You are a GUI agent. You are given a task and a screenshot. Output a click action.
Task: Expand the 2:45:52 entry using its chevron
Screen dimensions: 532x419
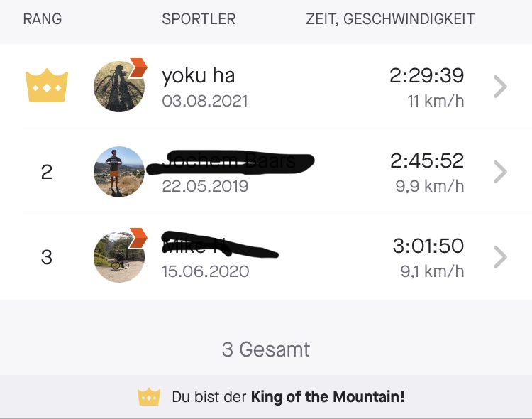click(500, 172)
